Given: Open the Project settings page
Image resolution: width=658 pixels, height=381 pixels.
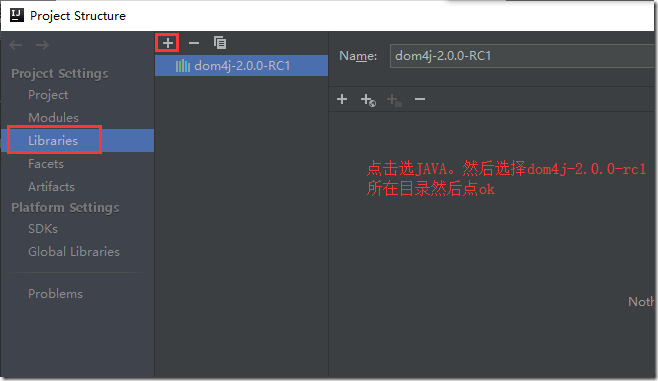Looking at the screenshot, I should [48, 95].
